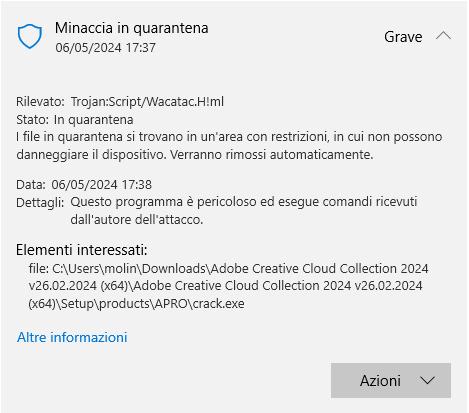Open the Altre informazioni link

coord(72,337)
